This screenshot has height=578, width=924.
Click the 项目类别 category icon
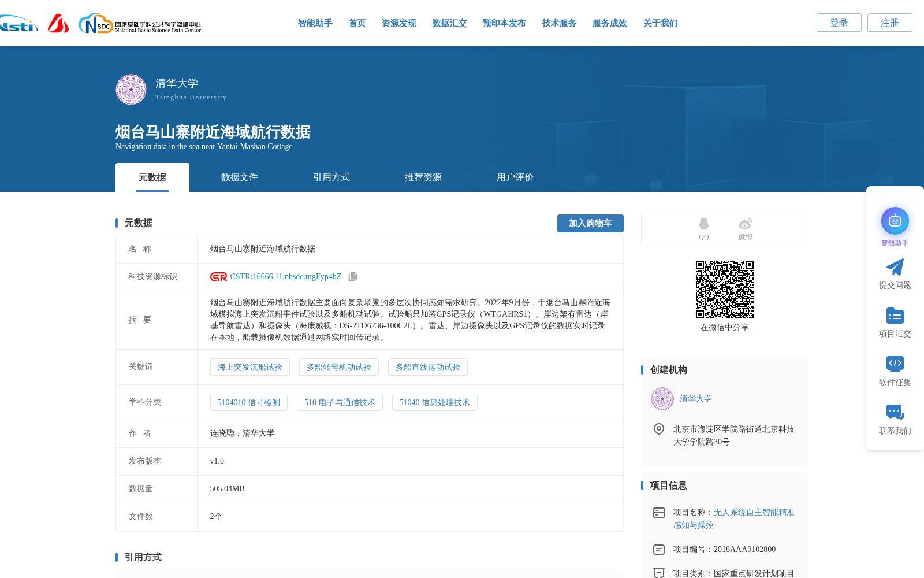658,573
